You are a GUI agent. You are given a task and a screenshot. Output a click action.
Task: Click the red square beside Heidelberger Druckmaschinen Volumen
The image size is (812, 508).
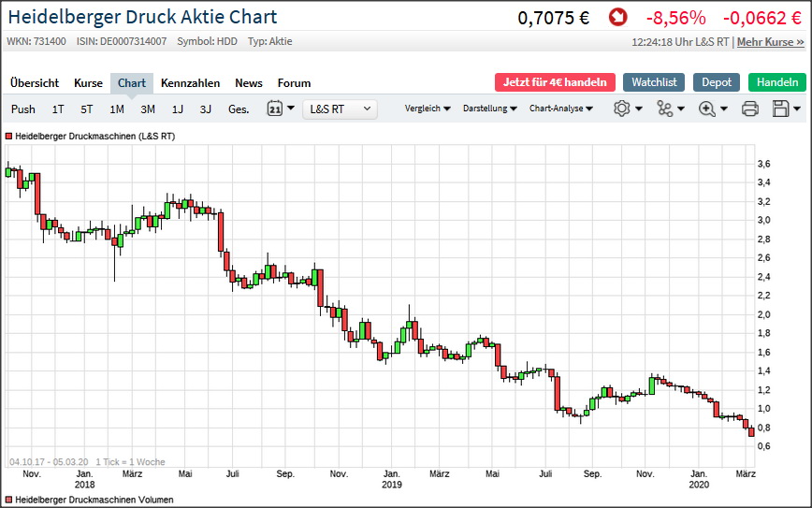8,500
